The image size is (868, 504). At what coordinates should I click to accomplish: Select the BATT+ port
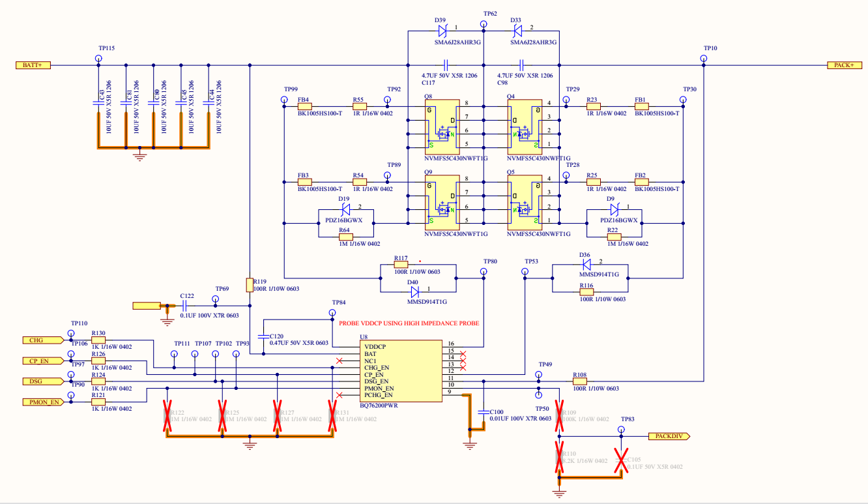(33, 65)
